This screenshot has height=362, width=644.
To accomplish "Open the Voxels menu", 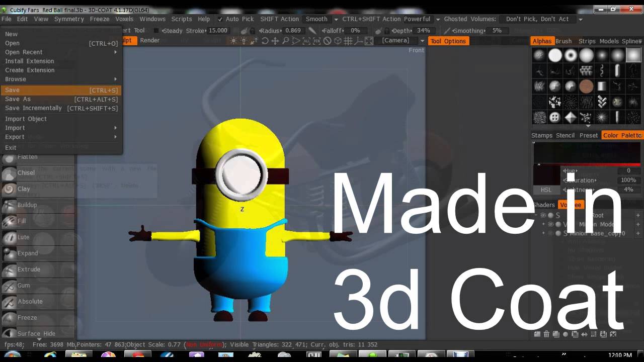I will [x=124, y=19].
